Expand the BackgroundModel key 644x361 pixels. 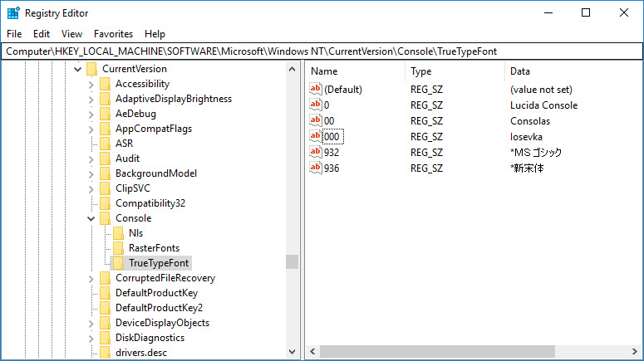(91, 174)
